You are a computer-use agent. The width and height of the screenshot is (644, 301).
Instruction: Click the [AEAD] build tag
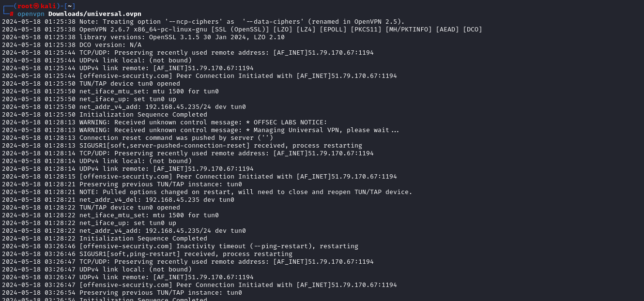[447, 29]
